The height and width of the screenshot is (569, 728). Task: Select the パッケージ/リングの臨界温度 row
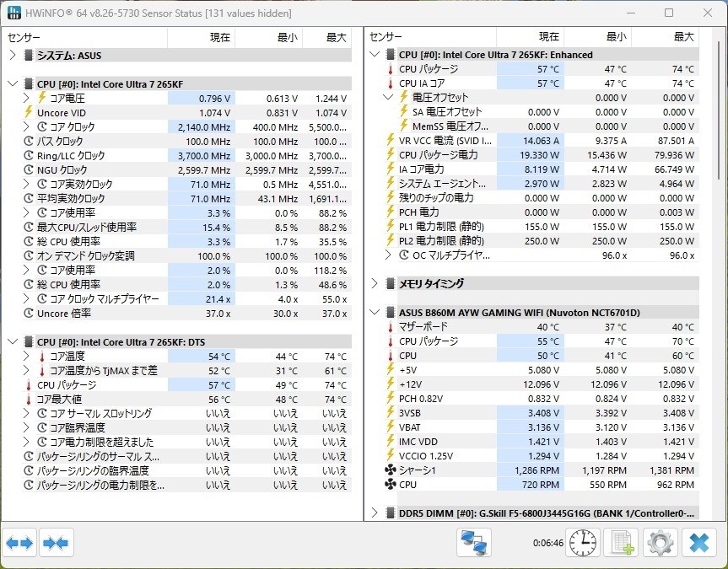(186, 471)
